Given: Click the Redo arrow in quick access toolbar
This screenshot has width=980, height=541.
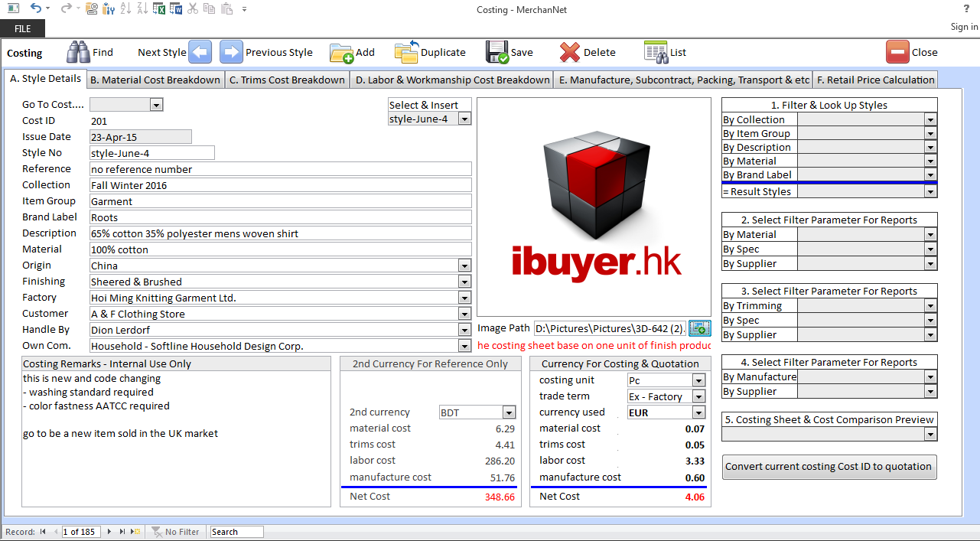Looking at the screenshot, I should tap(66, 8).
